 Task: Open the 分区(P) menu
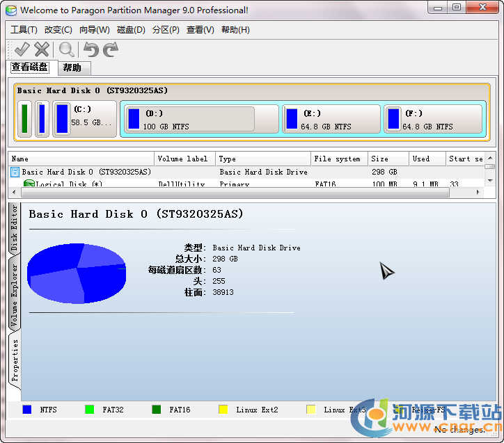pos(166,30)
